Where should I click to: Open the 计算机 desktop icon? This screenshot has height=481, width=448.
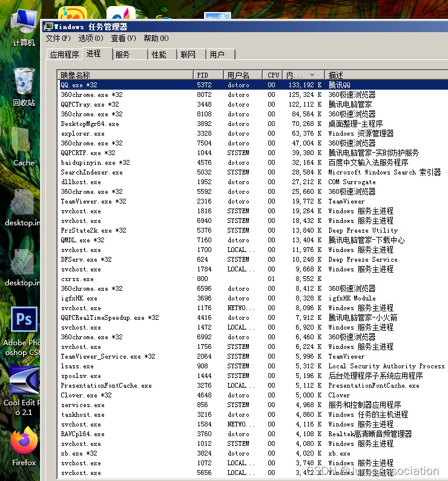pos(24,28)
